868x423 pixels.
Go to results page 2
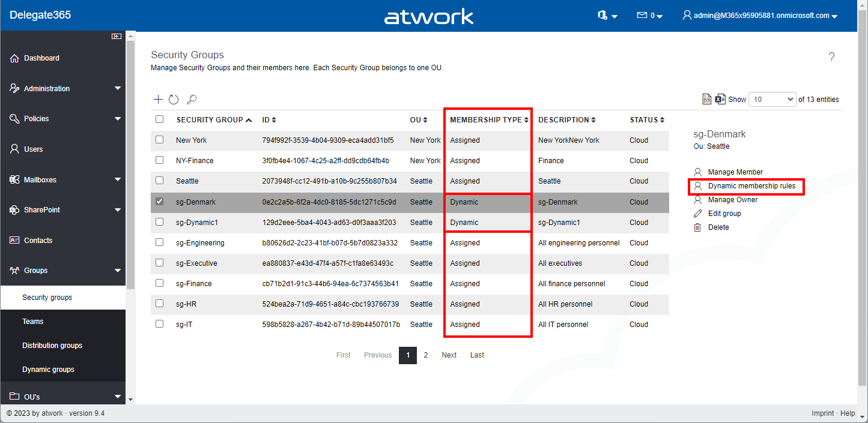[425, 355]
